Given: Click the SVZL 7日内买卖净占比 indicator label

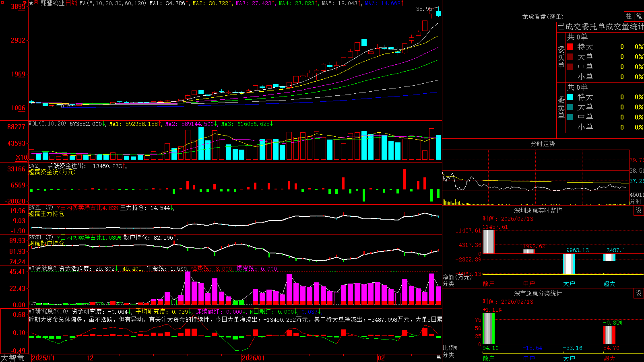Looking at the screenshot, I should tap(73, 208).
